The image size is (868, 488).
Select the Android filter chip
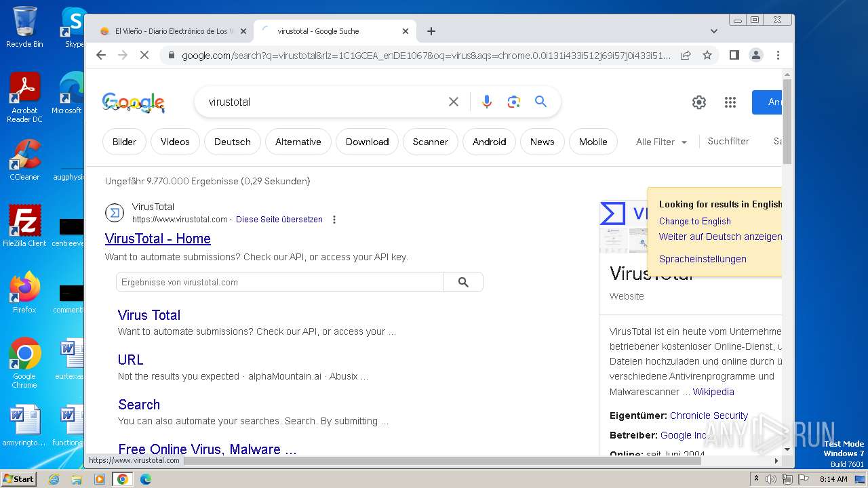click(490, 142)
